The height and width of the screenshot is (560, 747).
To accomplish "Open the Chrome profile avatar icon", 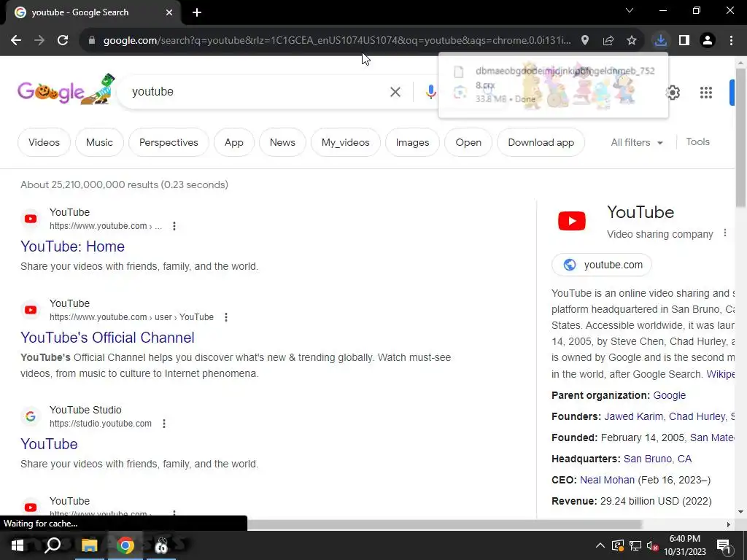I will pyautogui.click(x=708, y=41).
